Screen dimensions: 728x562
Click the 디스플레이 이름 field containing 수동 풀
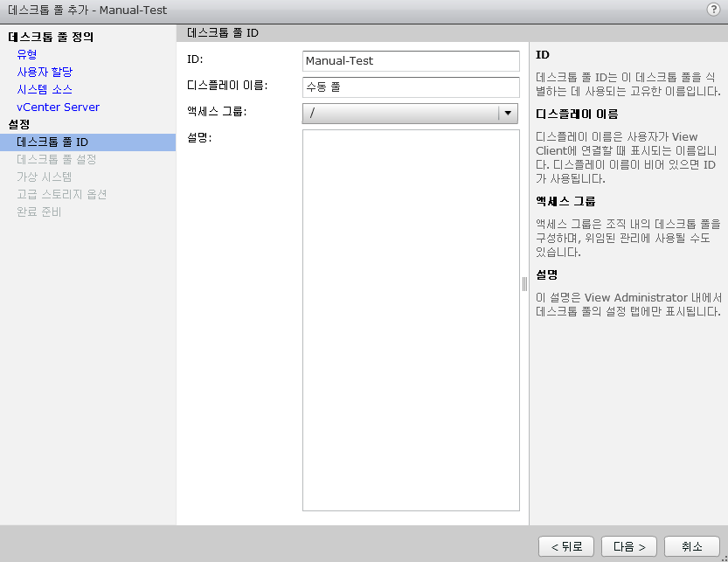click(411, 87)
